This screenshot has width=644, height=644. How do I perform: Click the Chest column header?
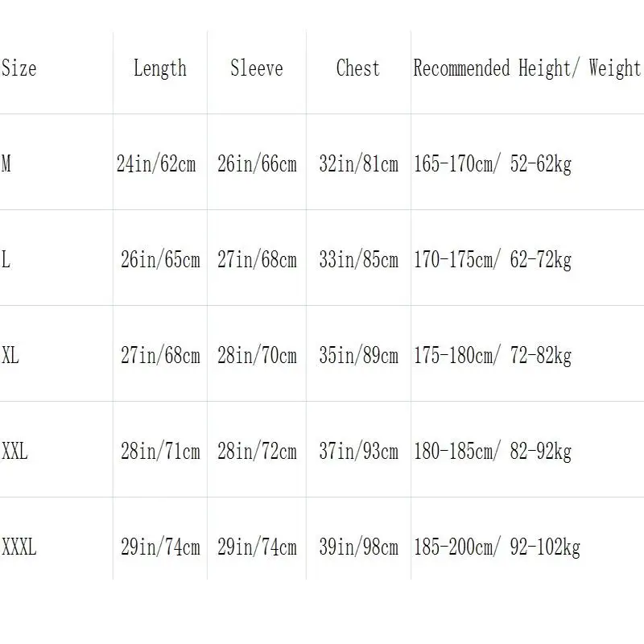[357, 68]
